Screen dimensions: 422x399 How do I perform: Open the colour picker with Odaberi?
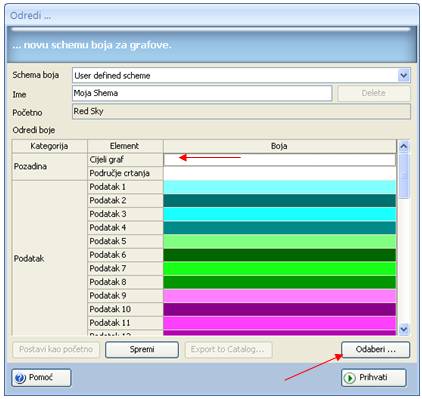pyautogui.click(x=376, y=350)
